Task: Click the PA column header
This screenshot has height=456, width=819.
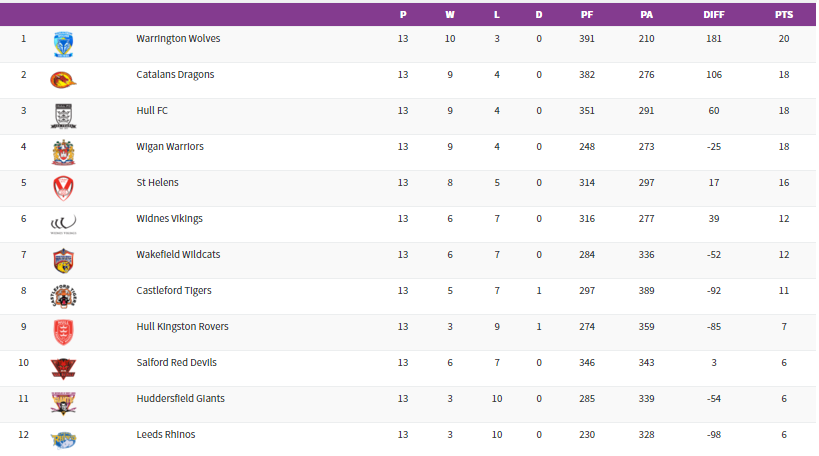Action: pyautogui.click(x=647, y=15)
